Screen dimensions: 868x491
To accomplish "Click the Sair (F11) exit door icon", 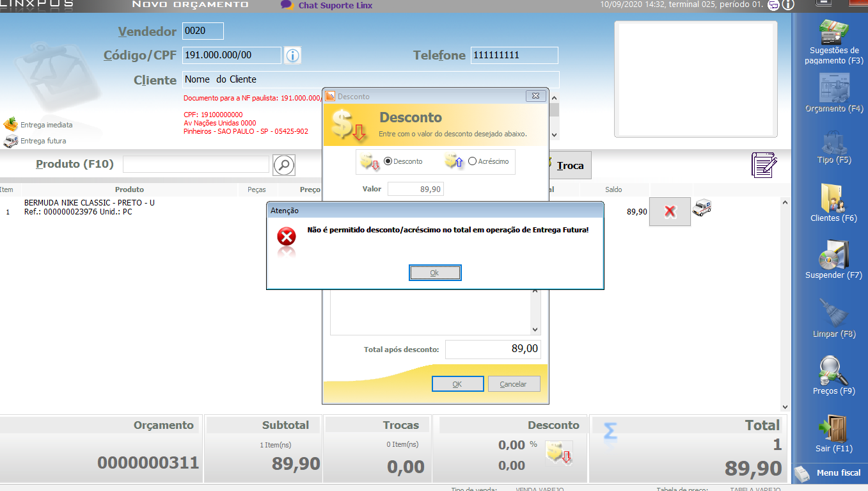I will pos(834,434).
